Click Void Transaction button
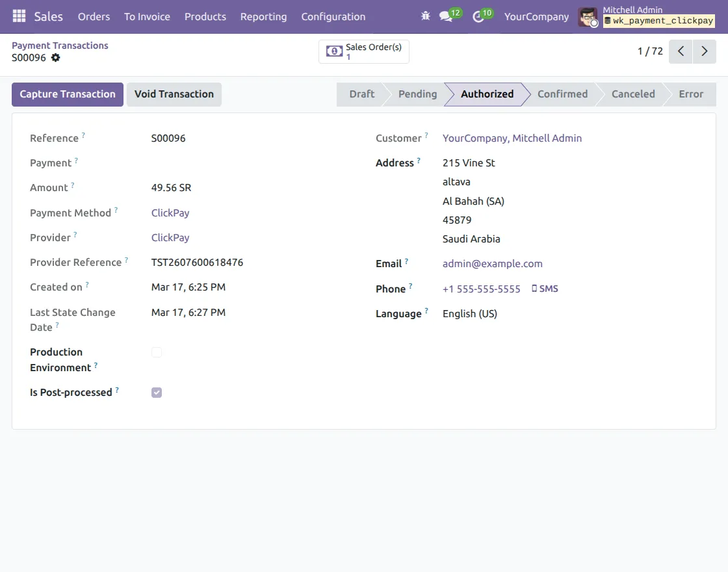This screenshot has height=572, width=728. (174, 94)
